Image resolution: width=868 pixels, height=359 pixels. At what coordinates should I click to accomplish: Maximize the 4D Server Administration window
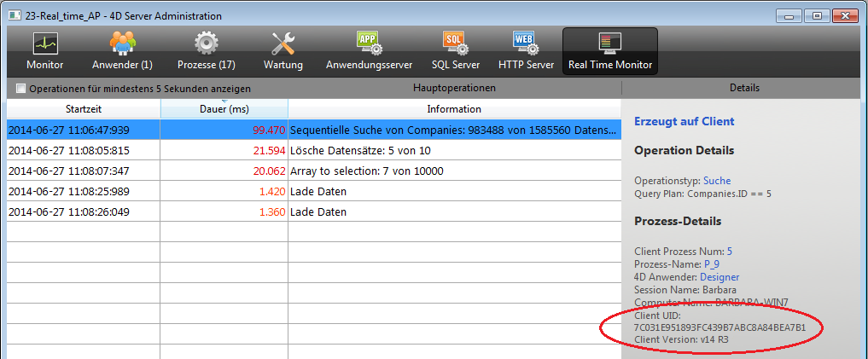pyautogui.click(x=817, y=16)
